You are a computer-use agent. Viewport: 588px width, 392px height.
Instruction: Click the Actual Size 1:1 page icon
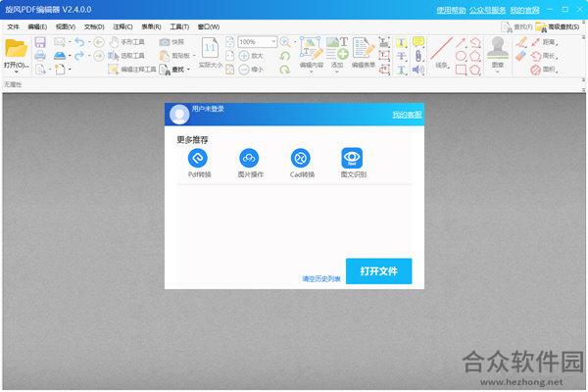210,48
